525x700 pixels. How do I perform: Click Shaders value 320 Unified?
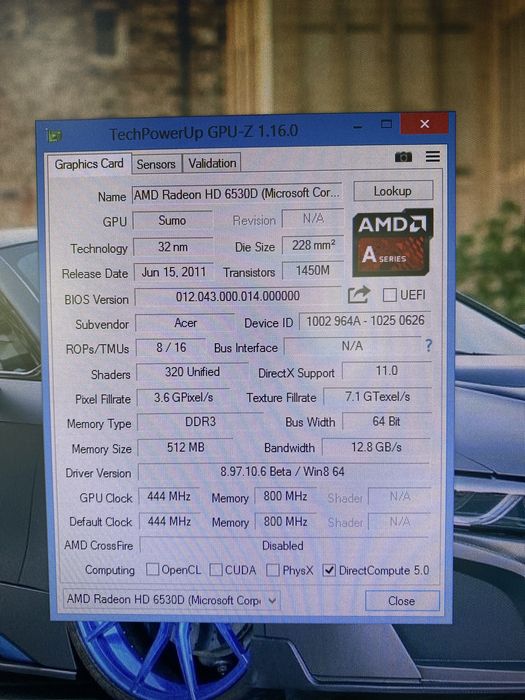pos(192,372)
